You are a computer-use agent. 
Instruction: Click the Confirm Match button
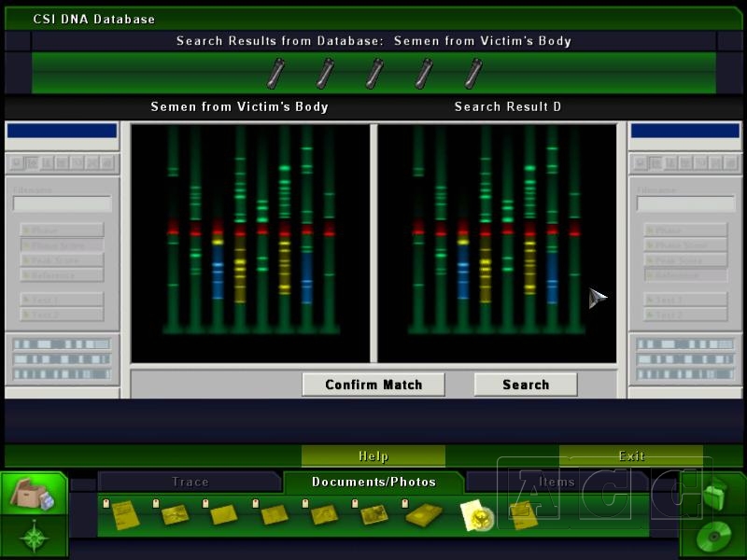pos(373,385)
